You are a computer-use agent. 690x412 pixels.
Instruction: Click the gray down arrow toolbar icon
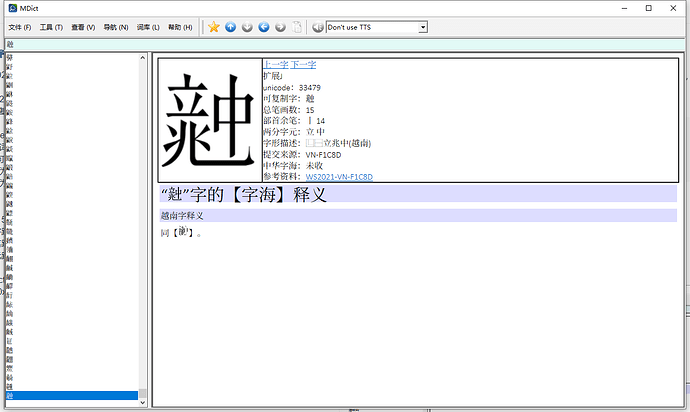[x=247, y=27]
